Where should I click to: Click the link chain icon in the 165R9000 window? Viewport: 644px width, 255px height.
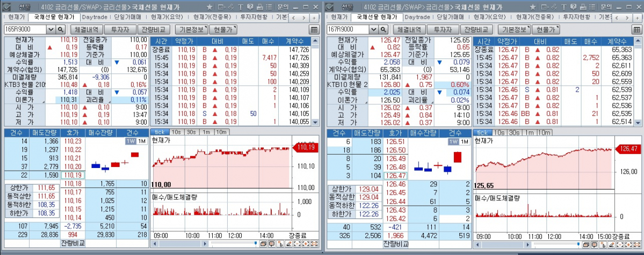[x=231, y=7]
